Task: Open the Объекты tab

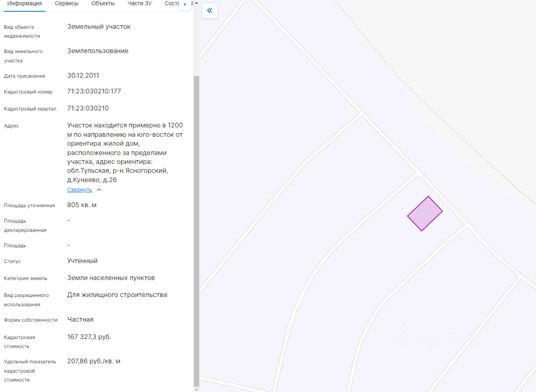Action: coord(103,4)
